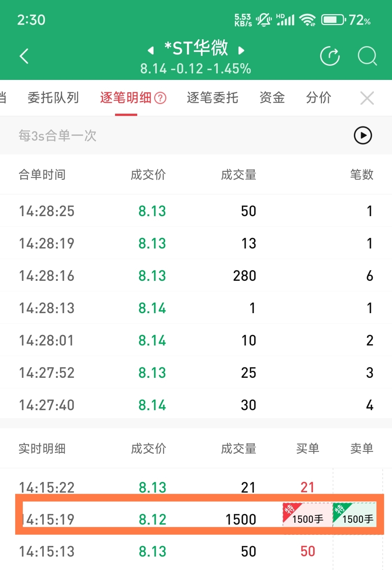Select the 逐笔明细 tab
392x570 pixels.
[x=126, y=98]
